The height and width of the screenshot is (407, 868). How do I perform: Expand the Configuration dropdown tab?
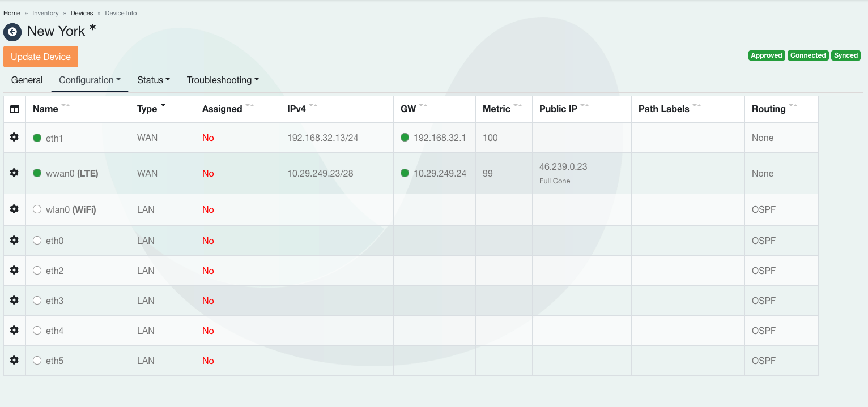90,80
